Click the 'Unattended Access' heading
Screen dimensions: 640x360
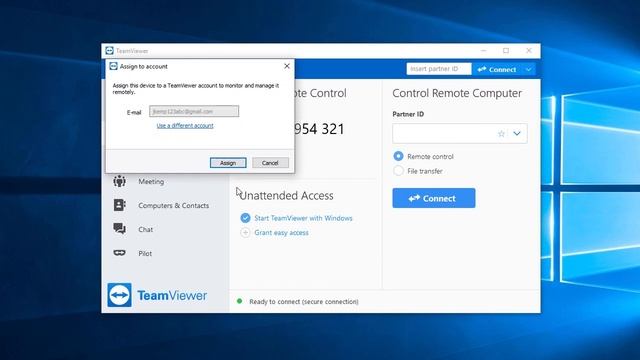(x=286, y=196)
